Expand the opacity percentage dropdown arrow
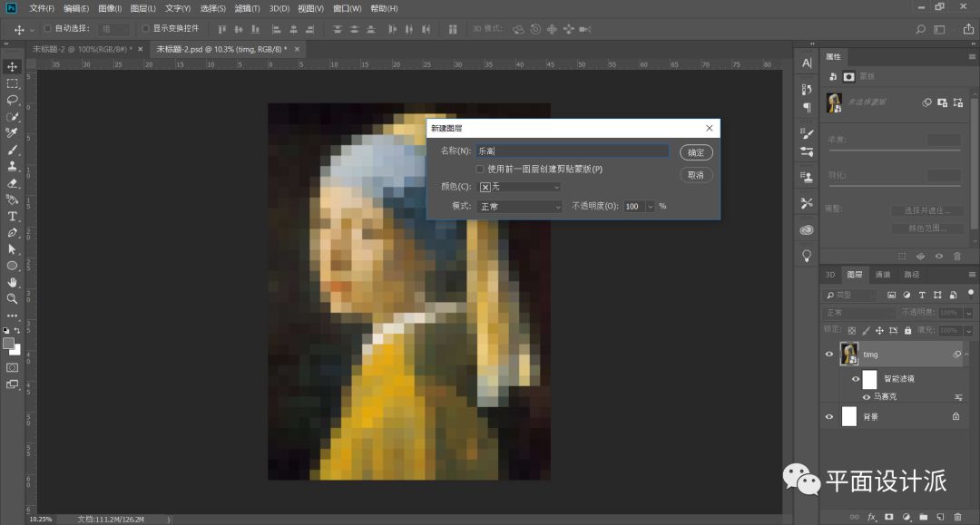Screen dimensions: 980x525 650,207
